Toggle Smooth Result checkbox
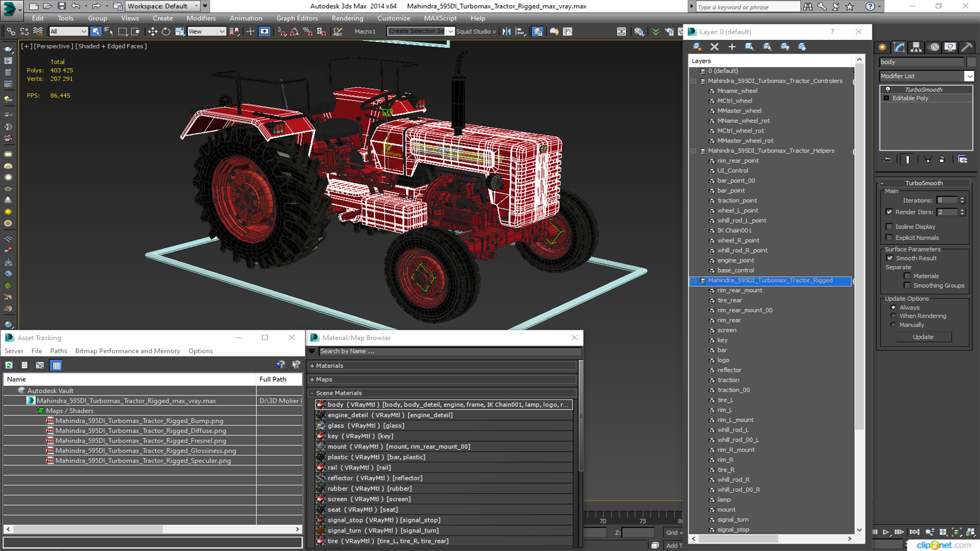The image size is (980, 551). [890, 258]
